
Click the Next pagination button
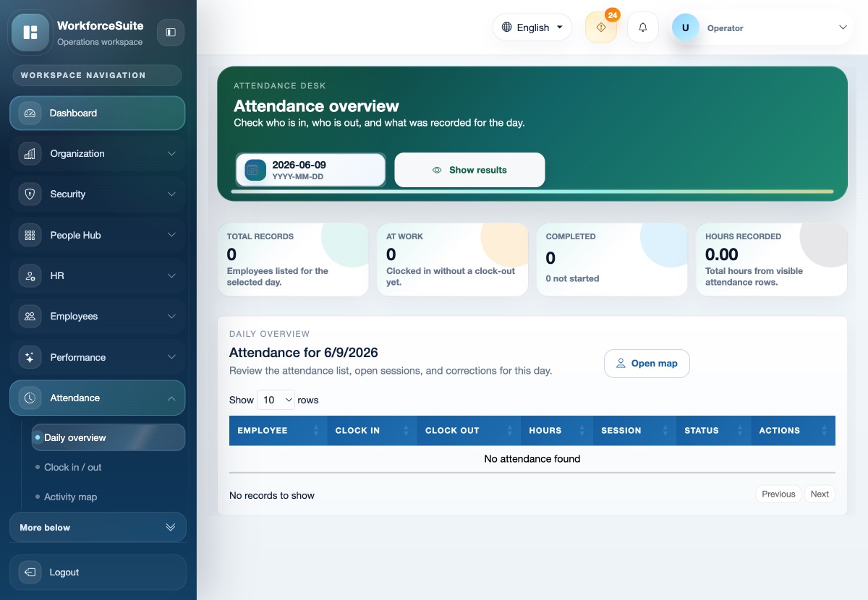point(820,494)
